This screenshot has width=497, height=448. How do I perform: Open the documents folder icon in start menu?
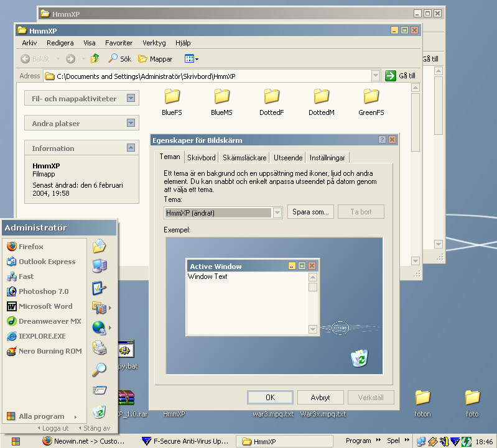click(99, 246)
